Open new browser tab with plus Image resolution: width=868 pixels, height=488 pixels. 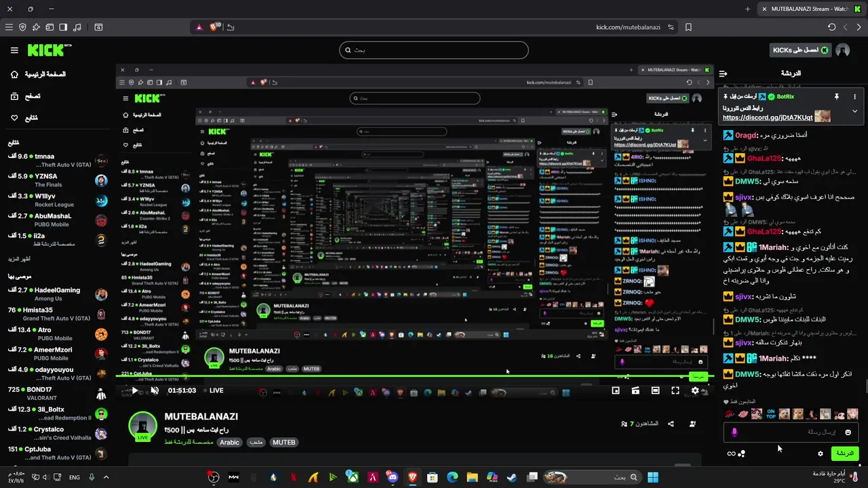[747, 9]
